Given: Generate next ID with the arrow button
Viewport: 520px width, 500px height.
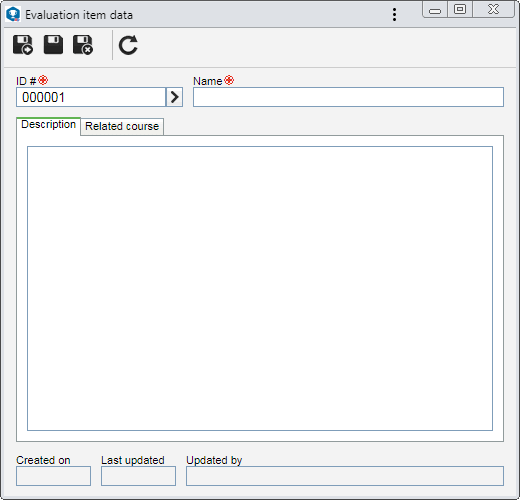Looking at the screenshot, I should (174, 97).
